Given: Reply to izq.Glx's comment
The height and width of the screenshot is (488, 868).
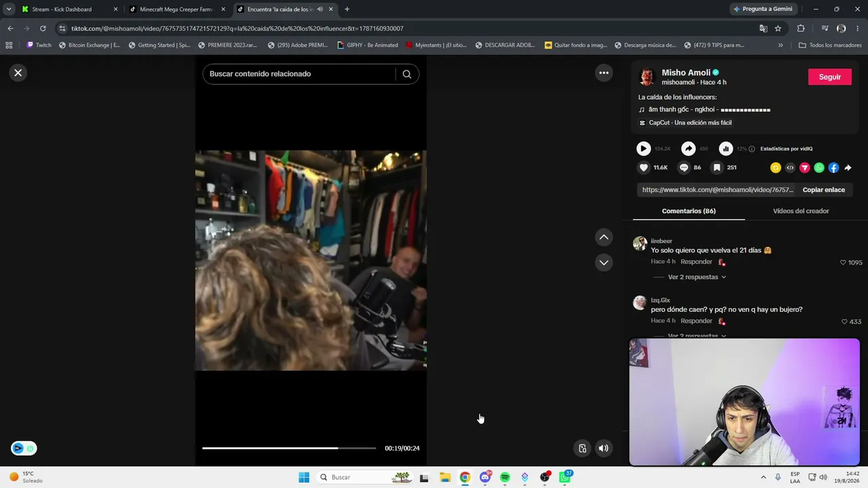Looking at the screenshot, I should [x=696, y=321].
